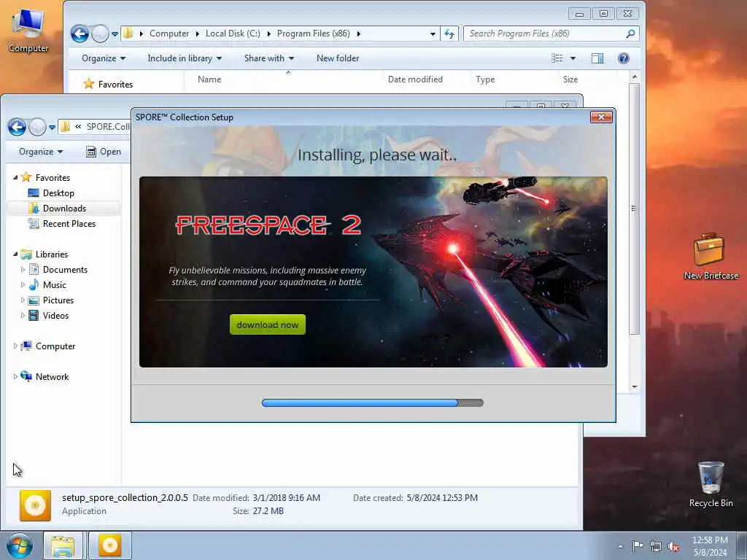Click Computer in the Program Files address bar
747x560 pixels.
tap(169, 34)
